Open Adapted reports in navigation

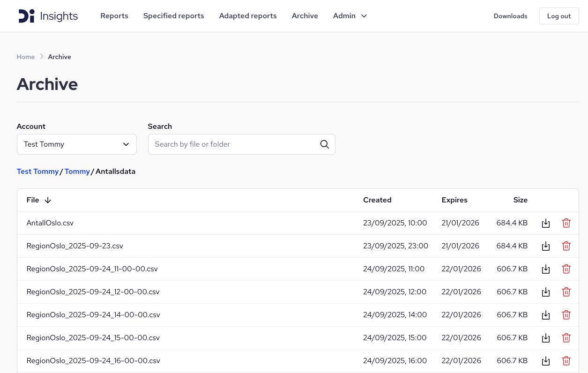(x=248, y=16)
